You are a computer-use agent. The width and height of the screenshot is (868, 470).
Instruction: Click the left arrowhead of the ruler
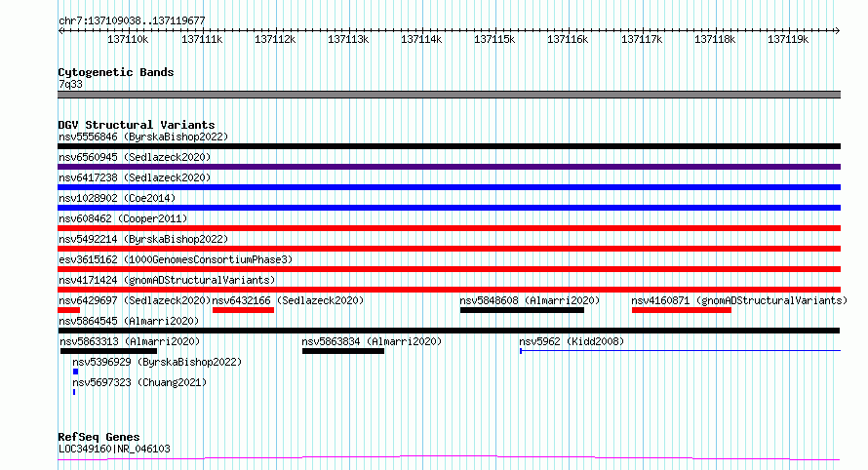[60, 31]
